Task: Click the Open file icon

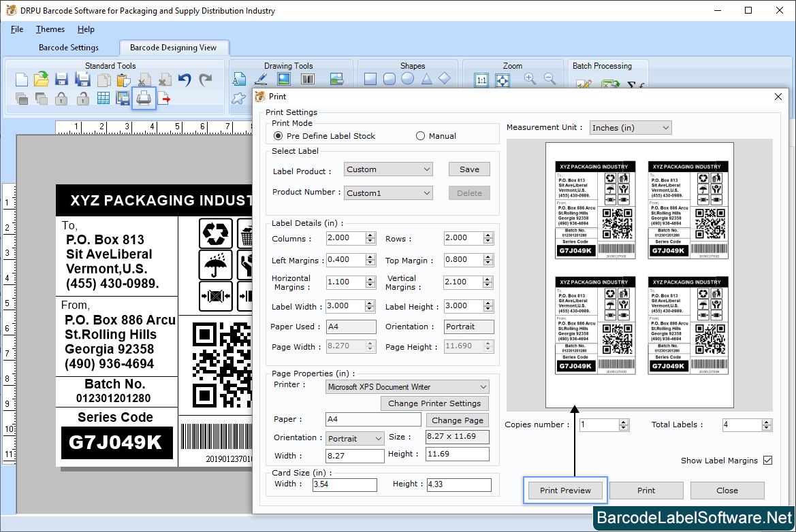Action: [x=40, y=79]
